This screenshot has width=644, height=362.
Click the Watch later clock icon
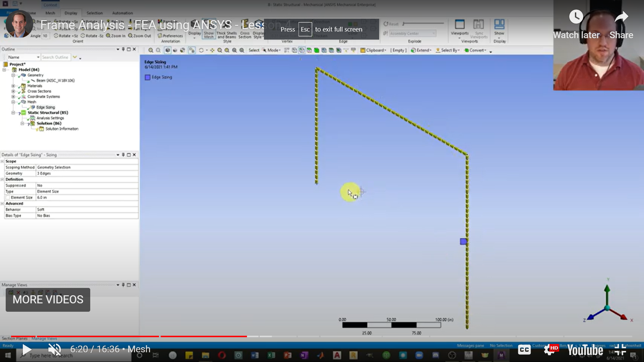[576, 17]
